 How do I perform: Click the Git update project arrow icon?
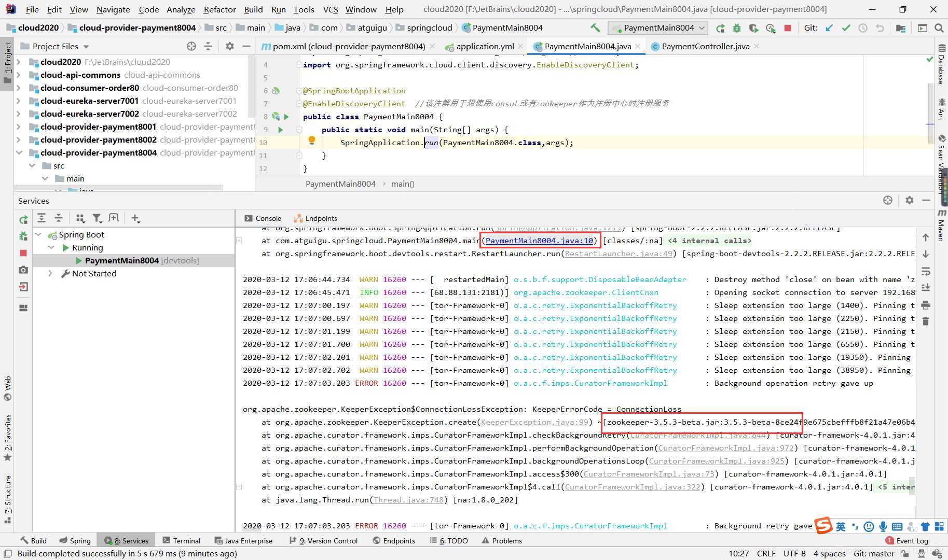coord(829,28)
